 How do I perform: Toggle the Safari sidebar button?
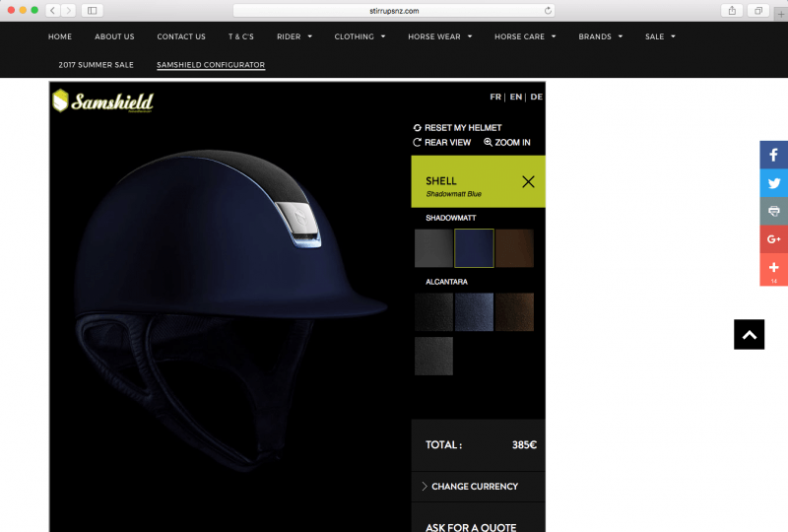click(92, 10)
